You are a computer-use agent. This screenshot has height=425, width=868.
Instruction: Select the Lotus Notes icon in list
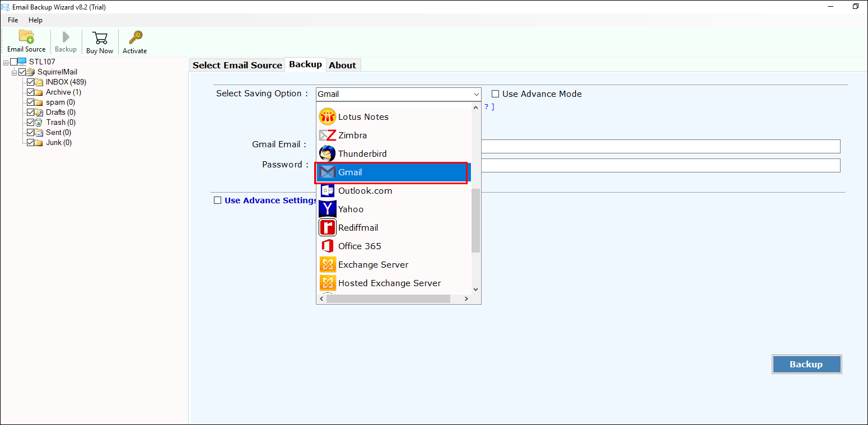(327, 116)
